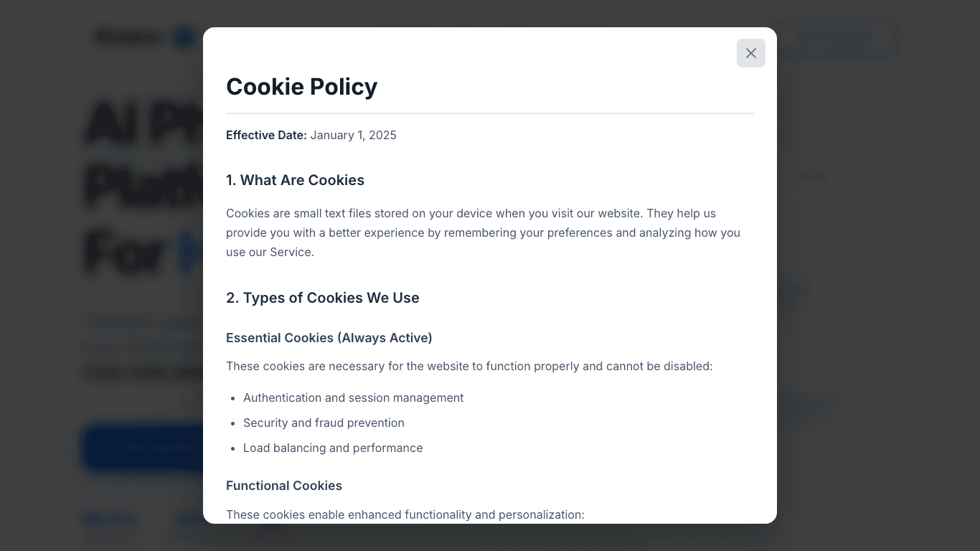Click the dimmed backdrop outside the dialog

pyautogui.click(x=875, y=287)
